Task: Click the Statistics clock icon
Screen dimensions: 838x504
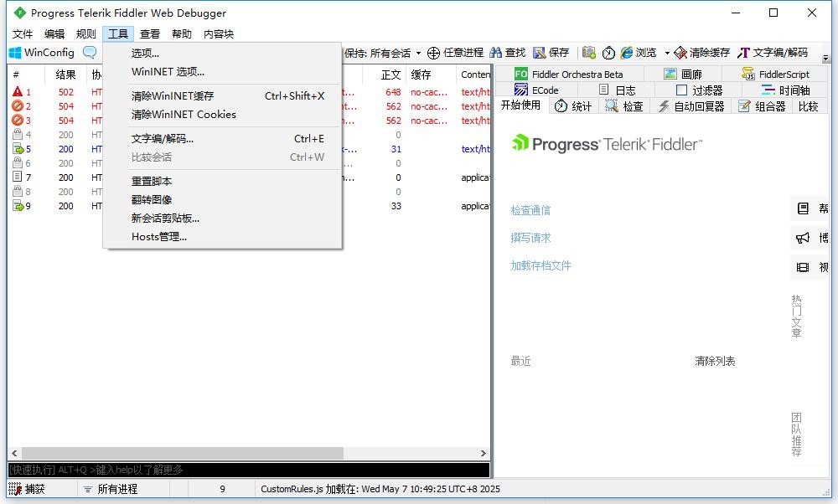Action: tap(561, 105)
